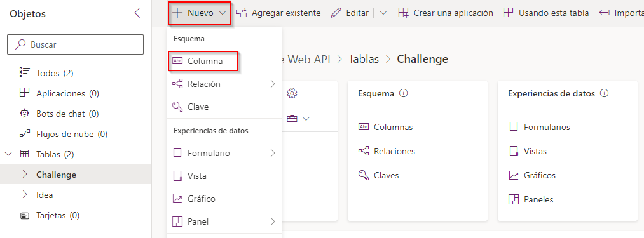
Task: Click the form icon beside Formulario menu item
Action: tap(177, 153)
